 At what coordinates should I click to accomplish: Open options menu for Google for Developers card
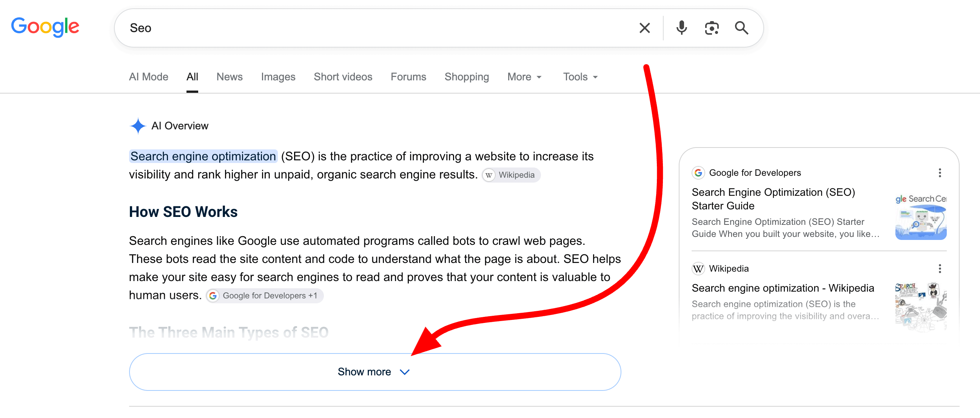click(x=939, y=173)
